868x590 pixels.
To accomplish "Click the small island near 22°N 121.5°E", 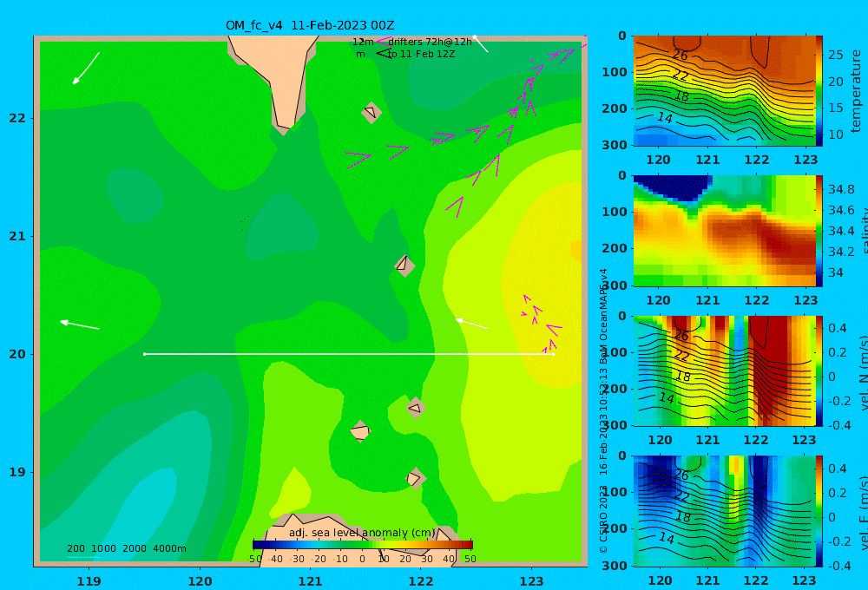I will tap(372, 112).
